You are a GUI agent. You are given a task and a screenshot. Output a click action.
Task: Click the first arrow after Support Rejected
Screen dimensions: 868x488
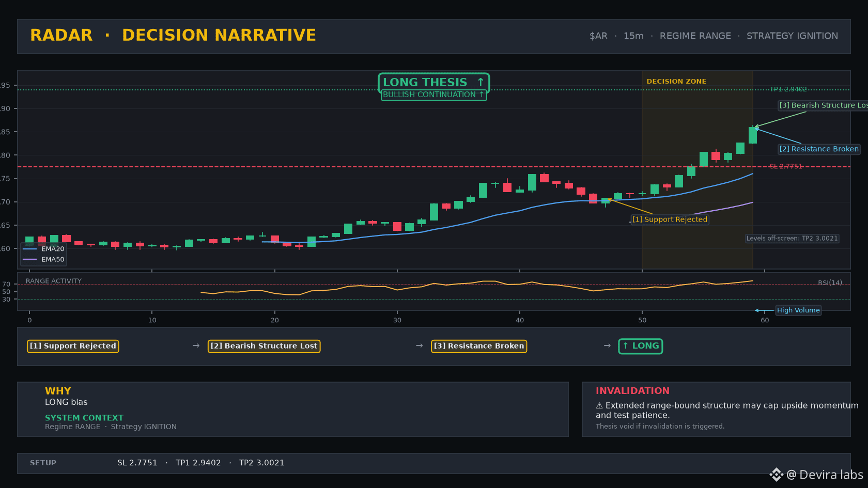[196, 345]
